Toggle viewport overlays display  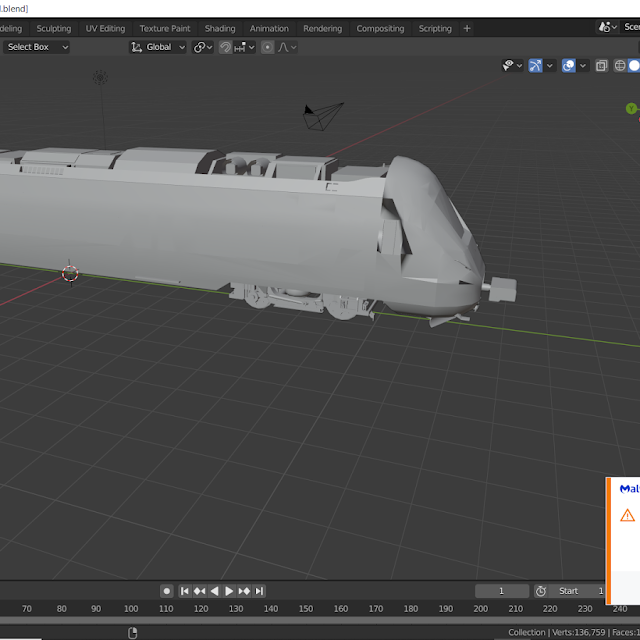click(568, 66)
